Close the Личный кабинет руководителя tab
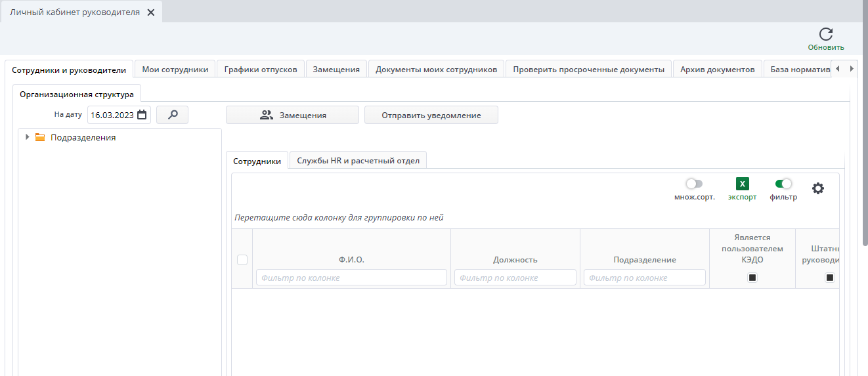 pos(151,12)
